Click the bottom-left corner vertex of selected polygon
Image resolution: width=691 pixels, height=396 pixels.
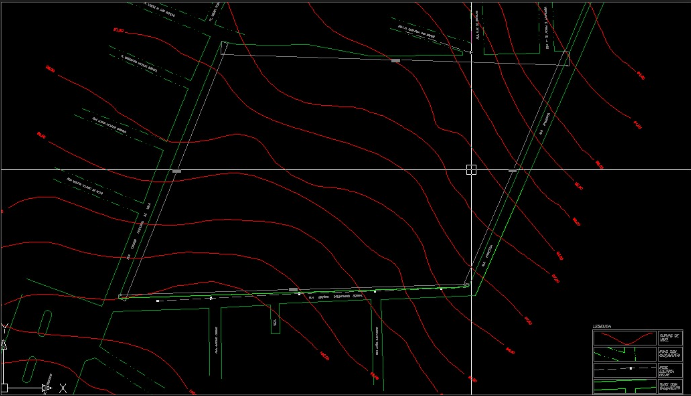(x=120, y=296)
